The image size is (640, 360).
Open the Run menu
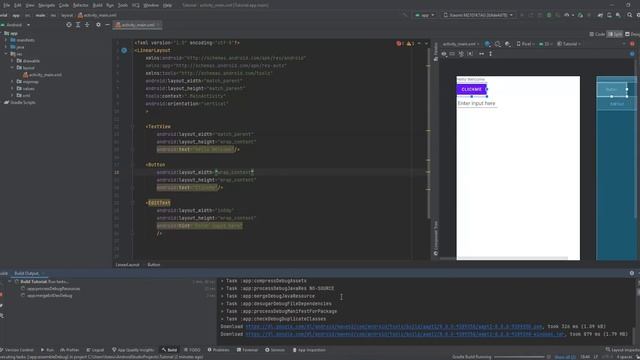(x=110, y=5)
